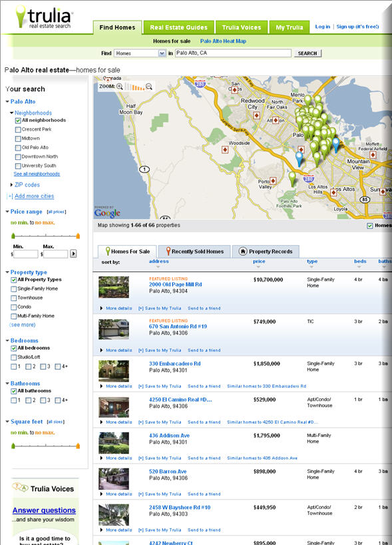
Task: Toggle the Homes checkbox below map
Action: [370, 226]
